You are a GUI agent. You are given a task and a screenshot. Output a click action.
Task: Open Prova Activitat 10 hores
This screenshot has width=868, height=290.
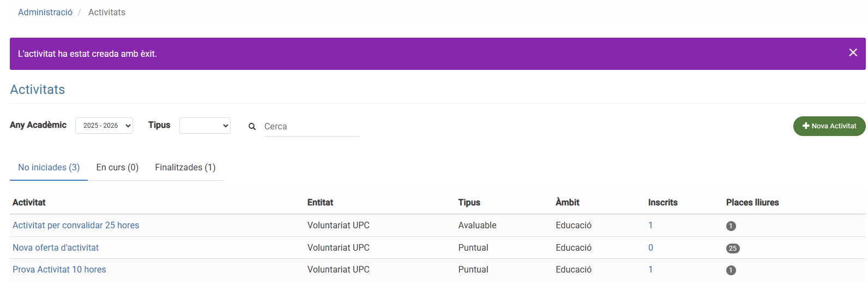click(x=59, y=269)
